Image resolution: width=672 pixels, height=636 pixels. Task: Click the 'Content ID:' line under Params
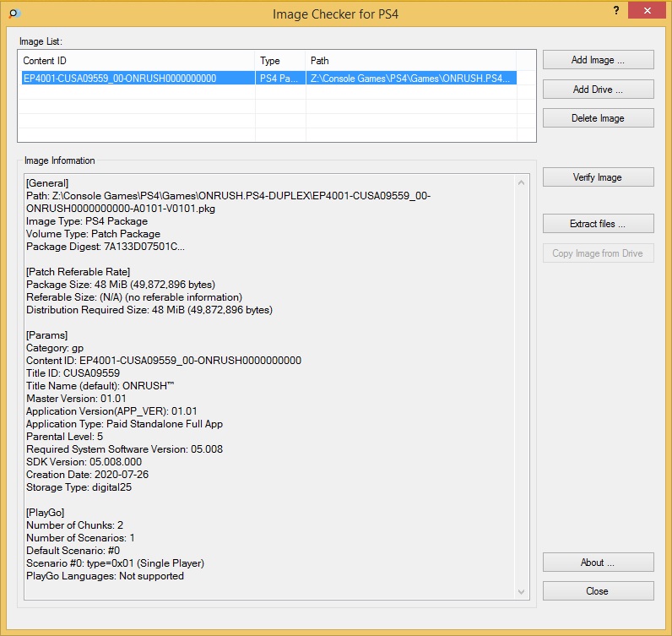click(164, 361)
